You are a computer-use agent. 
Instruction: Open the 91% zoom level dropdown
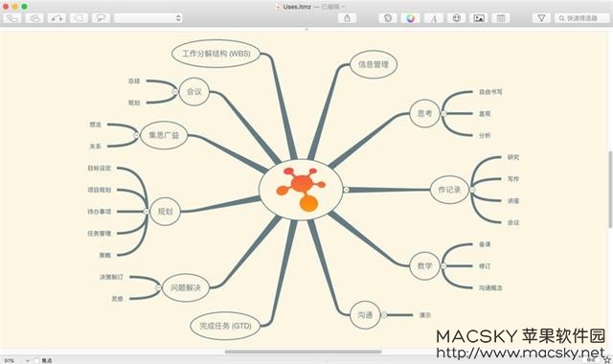(17, 360)
